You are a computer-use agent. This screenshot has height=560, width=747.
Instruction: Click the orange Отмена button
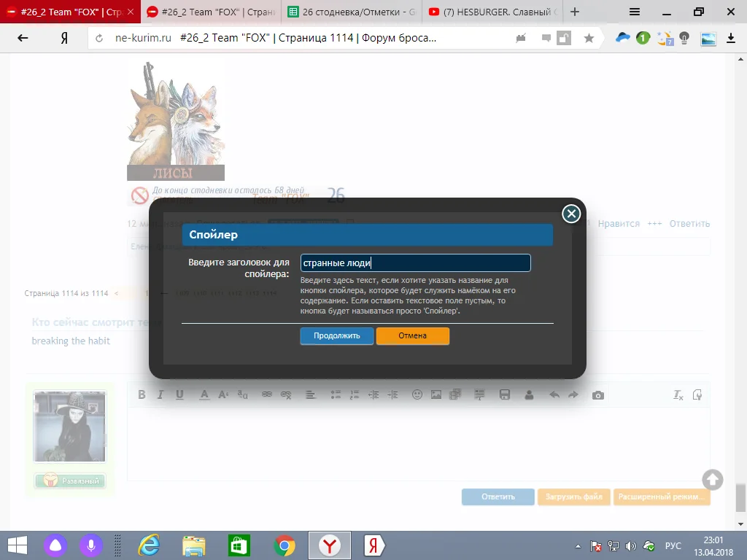click(x=413, y=335)
